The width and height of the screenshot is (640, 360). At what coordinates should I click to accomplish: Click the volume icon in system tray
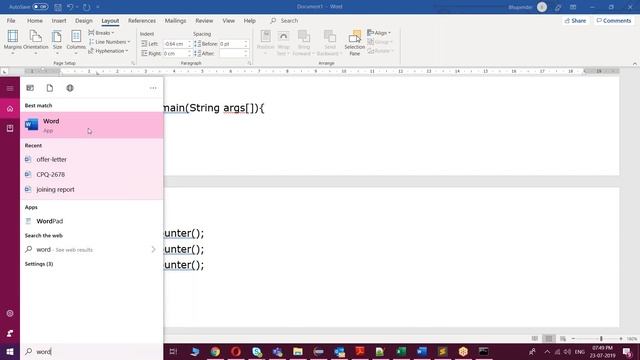tap(567, 351)
